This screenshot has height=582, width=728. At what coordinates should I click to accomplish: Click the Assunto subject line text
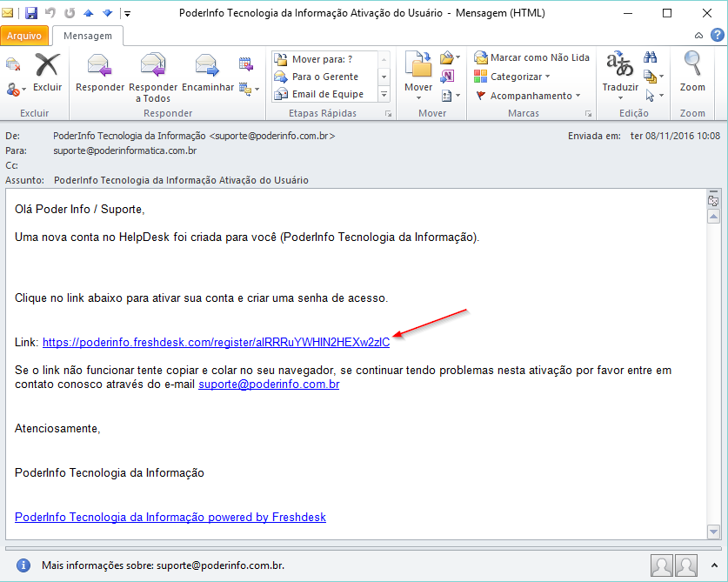181,180
